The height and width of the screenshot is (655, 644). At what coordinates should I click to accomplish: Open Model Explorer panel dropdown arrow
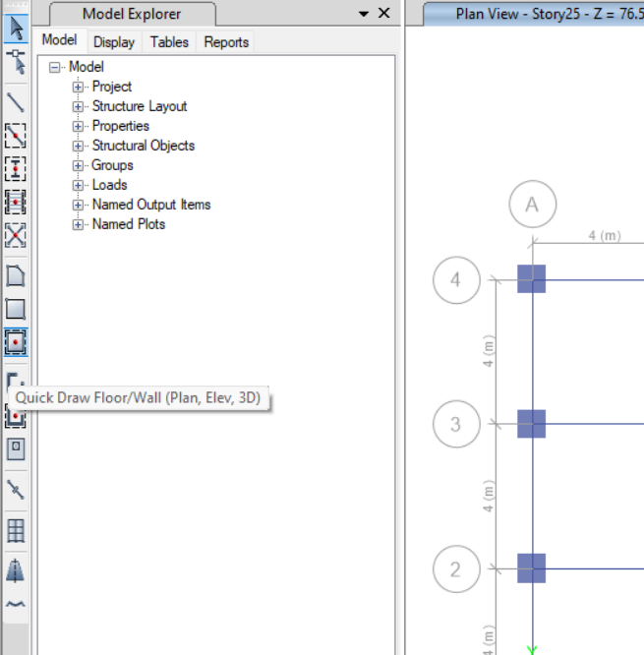[x=364, y=14]
